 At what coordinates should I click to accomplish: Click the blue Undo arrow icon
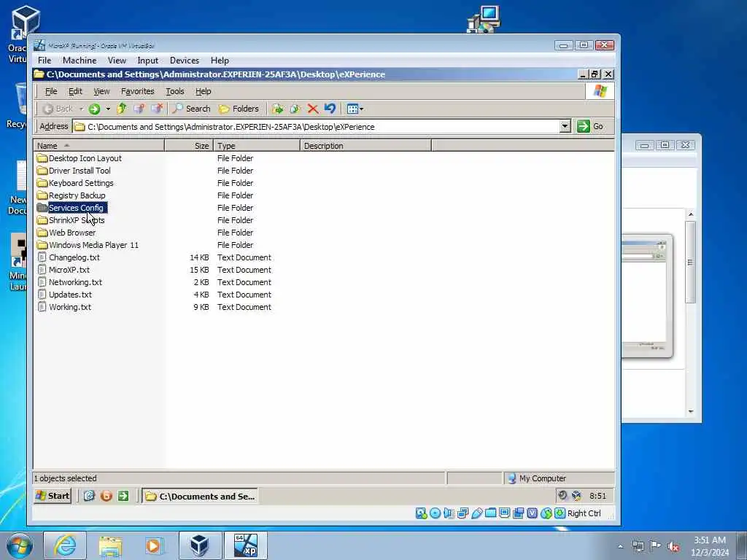tap(330, 109)
